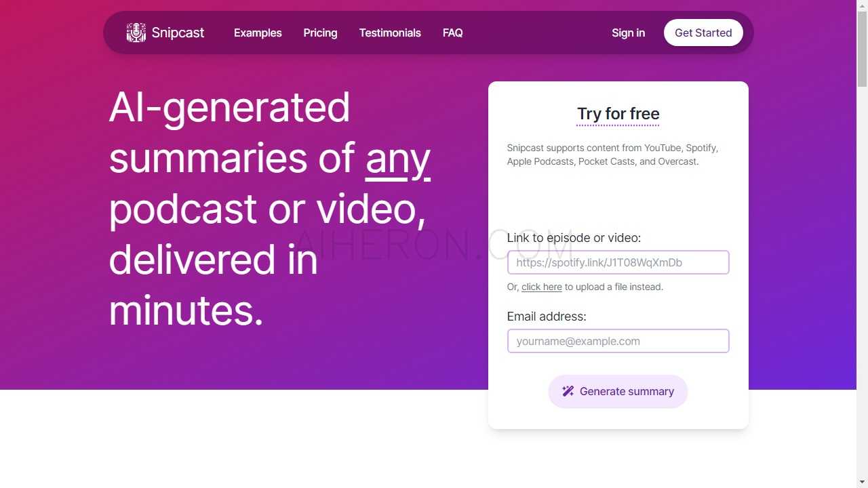Click the 'Email address:' label
This screenshot has height=488, width=868.
coord(547,317)
